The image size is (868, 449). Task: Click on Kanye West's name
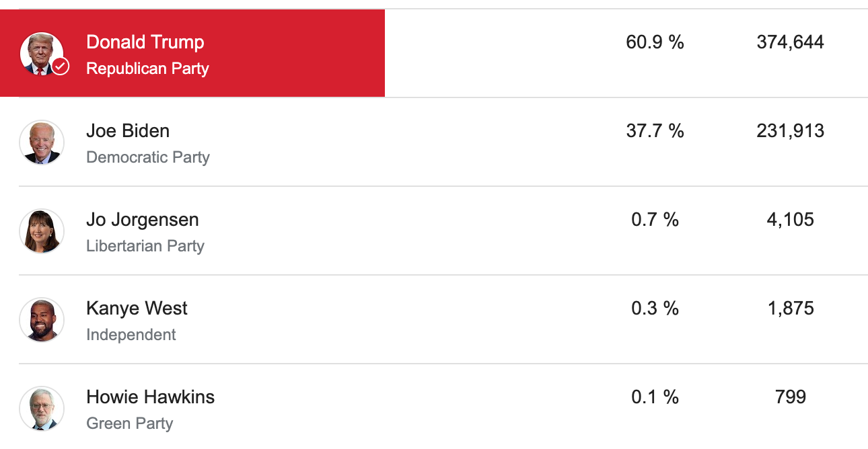(x=137, y=308)
